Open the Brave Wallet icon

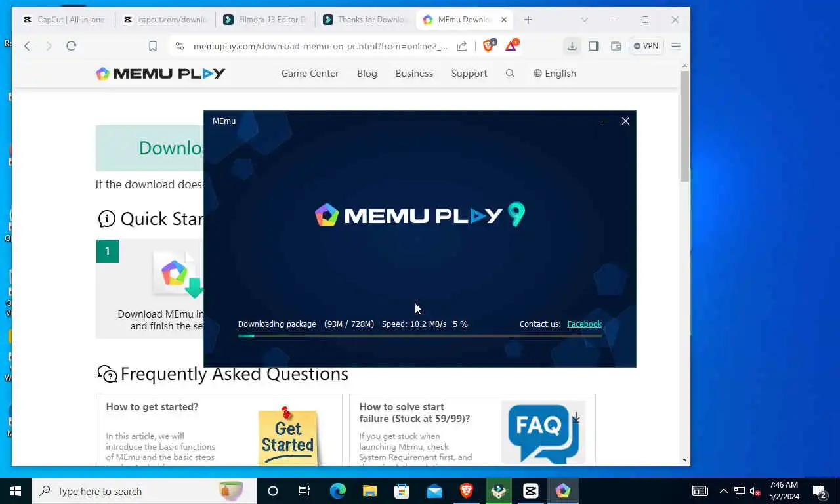616,46
